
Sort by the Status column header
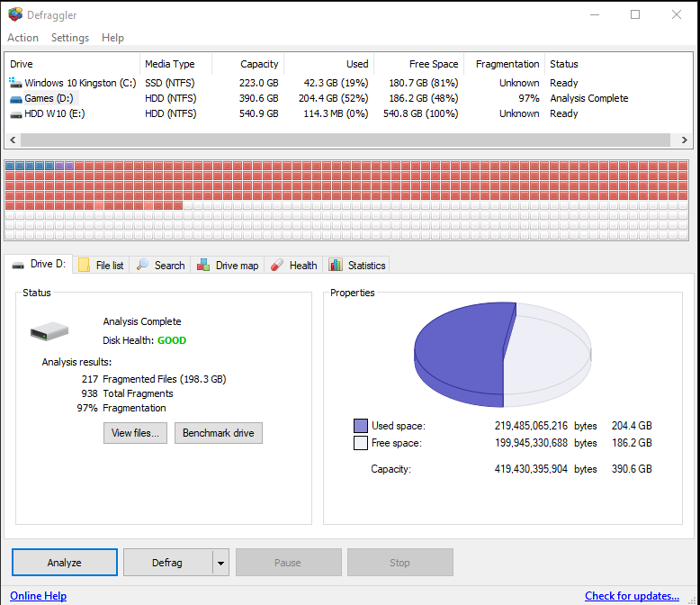click(618, 64)
